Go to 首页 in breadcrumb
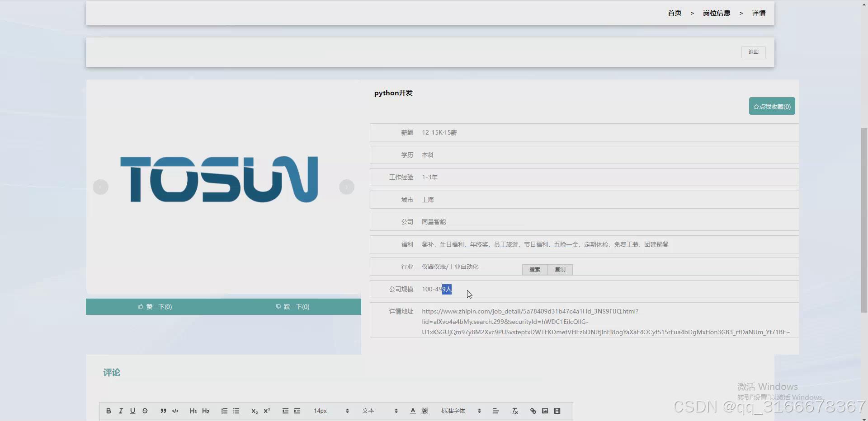This screenshot has width=868, height=421. pos(675,13)
